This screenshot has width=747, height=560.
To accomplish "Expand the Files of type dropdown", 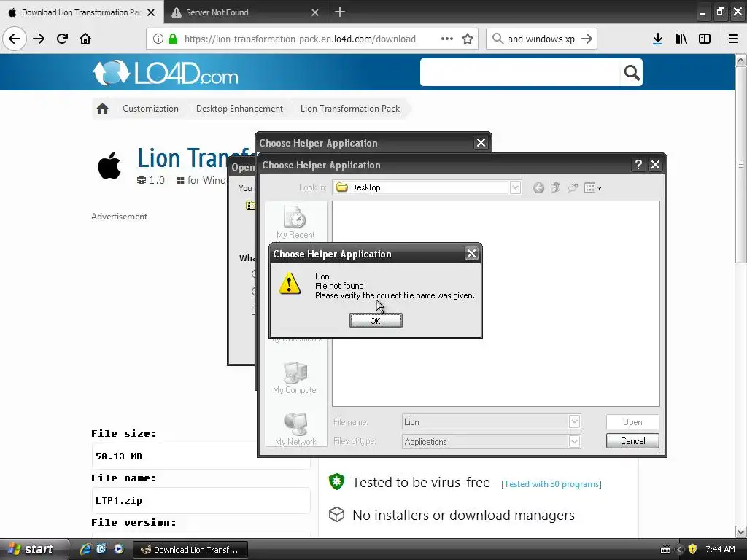I will (575, 441).
